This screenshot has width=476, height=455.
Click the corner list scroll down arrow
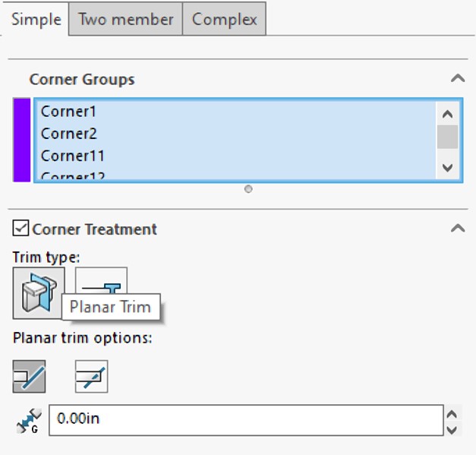(447, 168)
